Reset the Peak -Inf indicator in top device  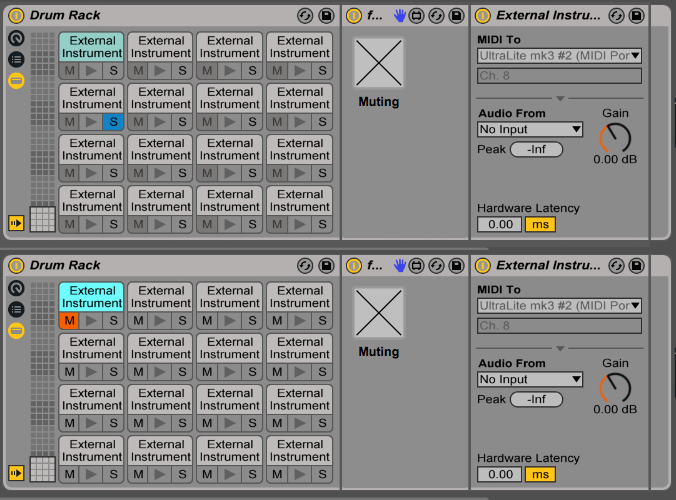click(x=536, y=149)
